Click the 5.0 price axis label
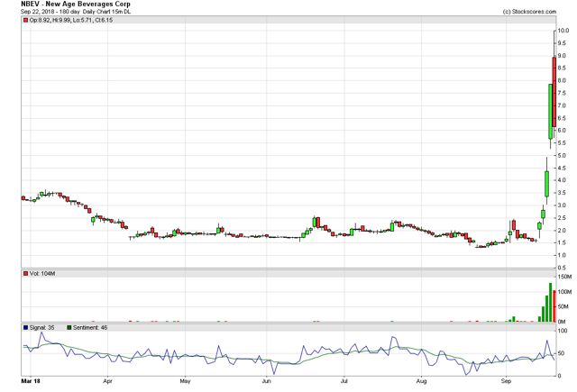The height and width of the screenshot is (392, 577). click(562, 156)
